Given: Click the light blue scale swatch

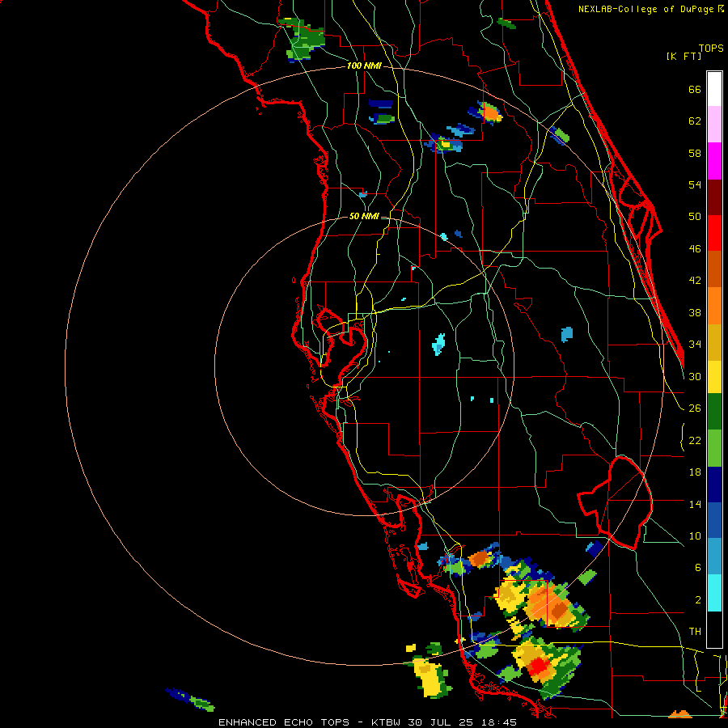Looking at the screenshot, I should (714, 557).
